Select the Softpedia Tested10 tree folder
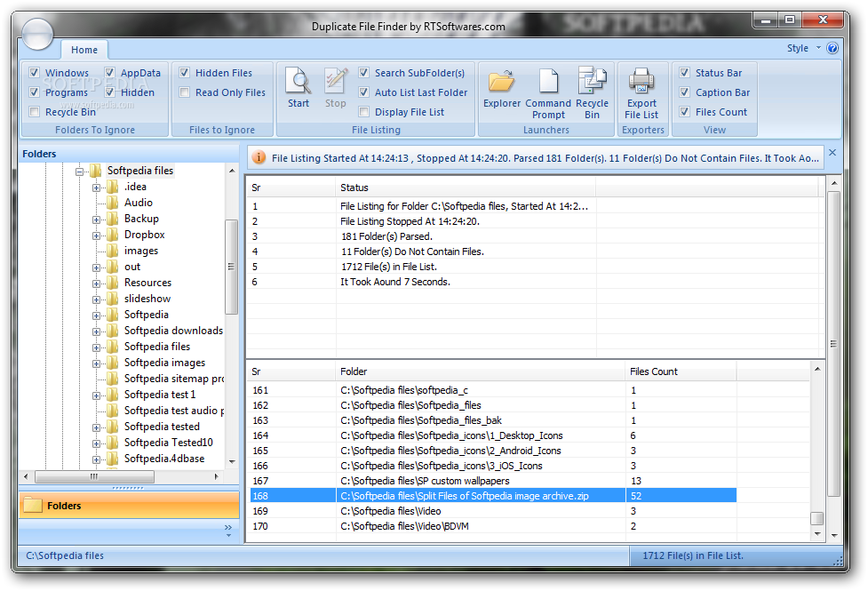868x591 pixels. [x=168, y=442]
